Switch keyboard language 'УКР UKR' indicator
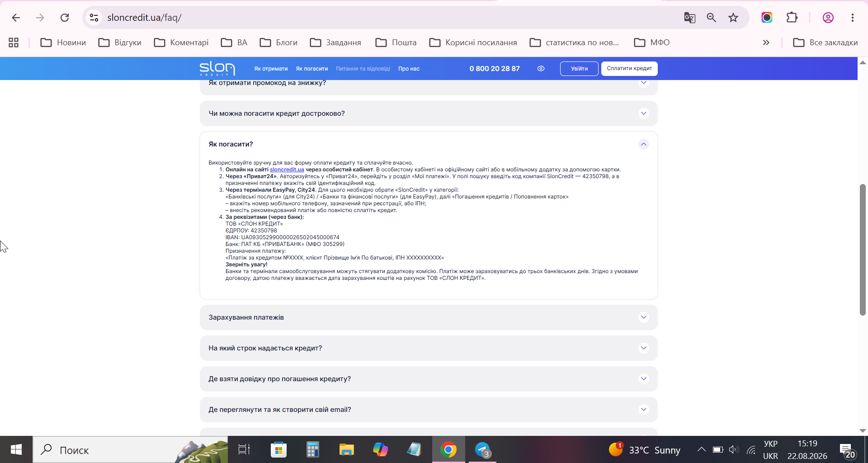The image size is (868, 463). tap(770, 450)
